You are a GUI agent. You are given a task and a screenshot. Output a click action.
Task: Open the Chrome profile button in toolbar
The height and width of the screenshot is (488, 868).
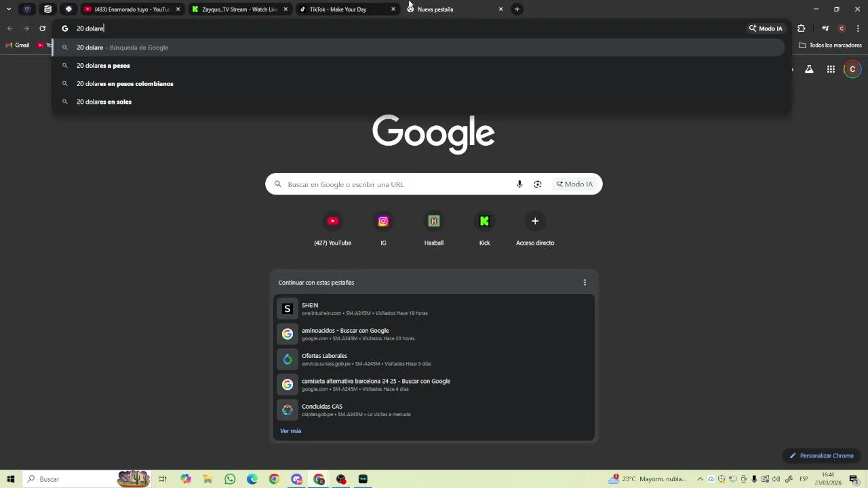pos(842,28)
